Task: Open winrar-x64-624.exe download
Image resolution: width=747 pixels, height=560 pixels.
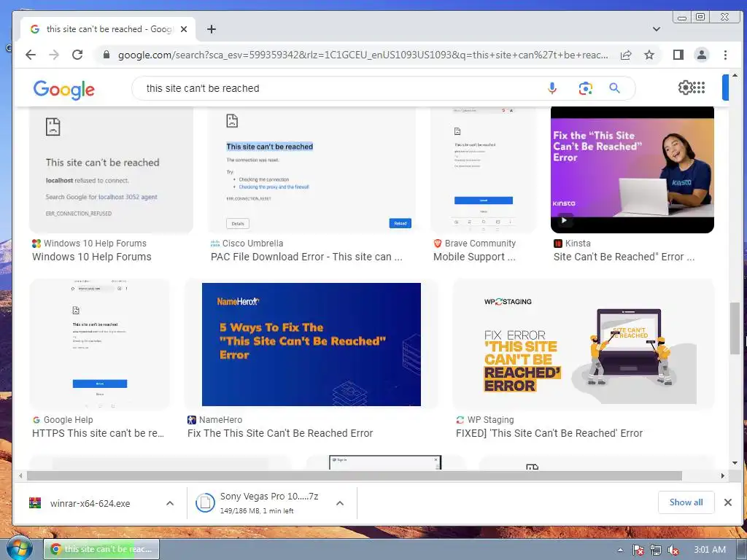Action: coord(90,503)
